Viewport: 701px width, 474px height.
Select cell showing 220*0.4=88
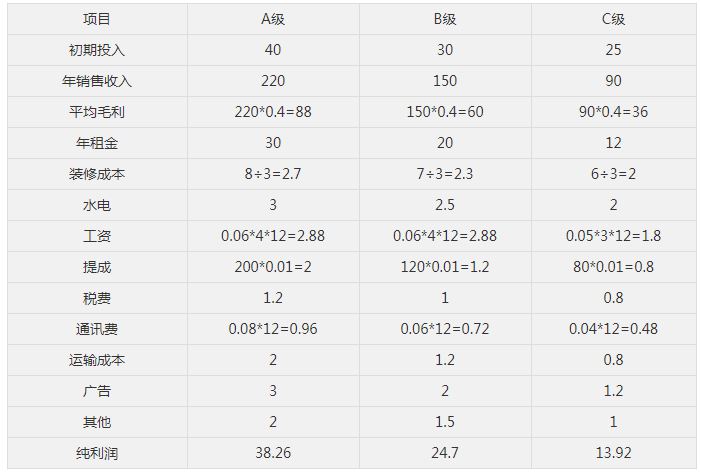tap(273, 112)
